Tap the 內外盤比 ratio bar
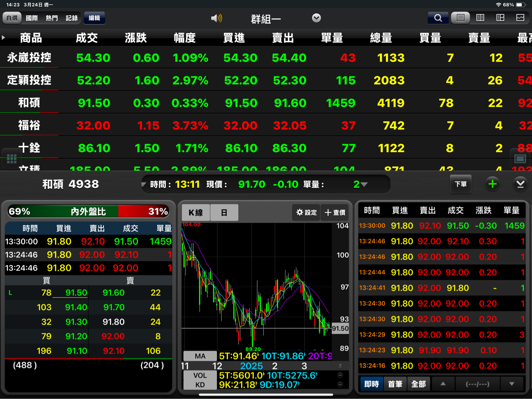The image size is (532, 399). click(x=88, y=212)
